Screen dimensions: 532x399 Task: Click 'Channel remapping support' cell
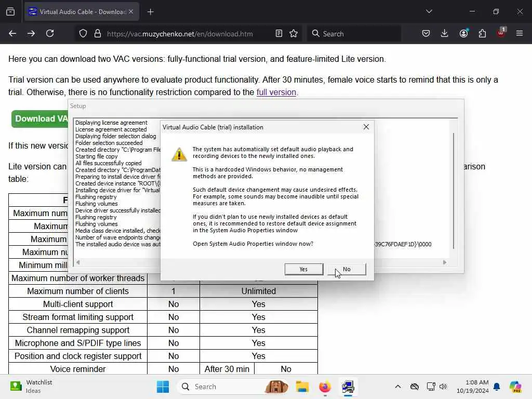(x=78, y=330)
